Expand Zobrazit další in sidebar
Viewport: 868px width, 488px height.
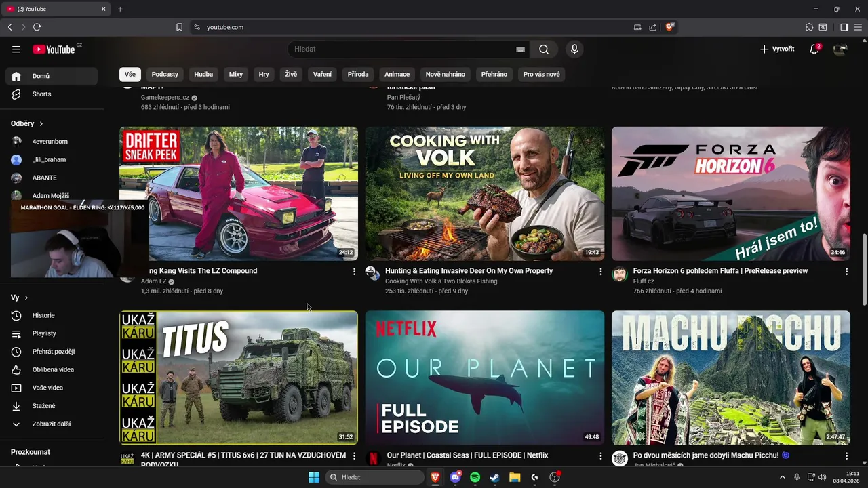[52, 424]
